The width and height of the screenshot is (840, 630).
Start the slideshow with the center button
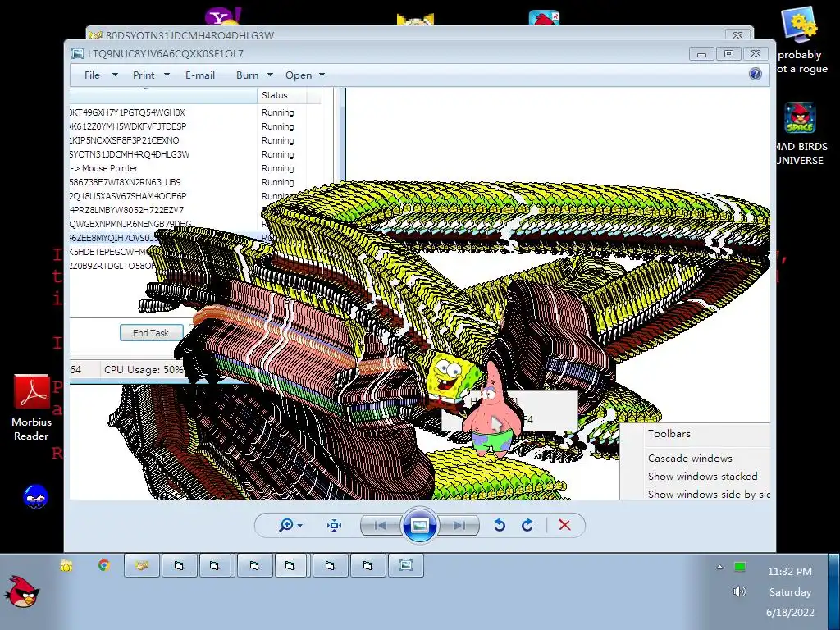point(419,525)
